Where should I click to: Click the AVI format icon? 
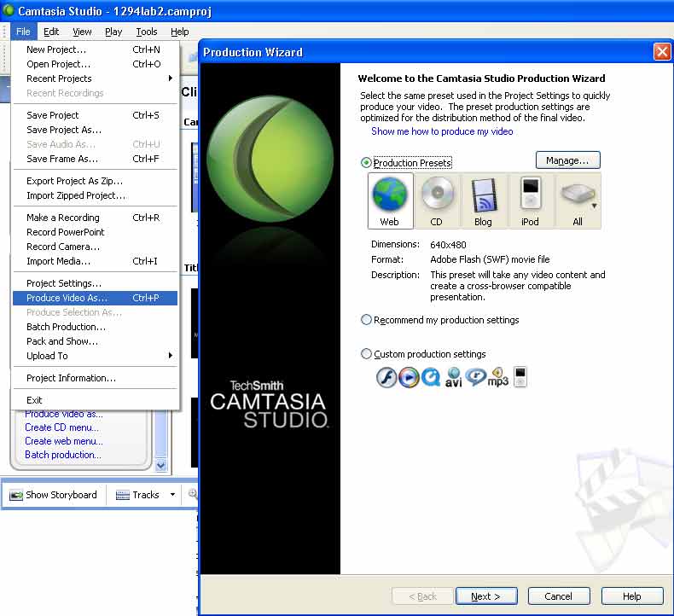pos(454,378)
